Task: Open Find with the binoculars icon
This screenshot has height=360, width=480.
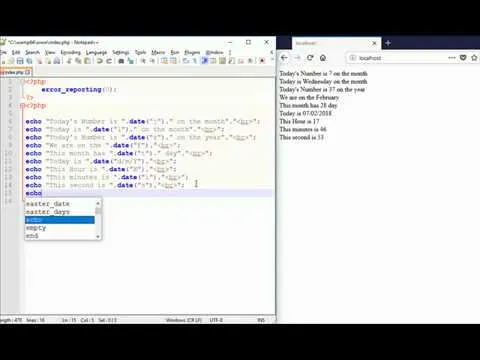Action: click(x=121, y=61)
